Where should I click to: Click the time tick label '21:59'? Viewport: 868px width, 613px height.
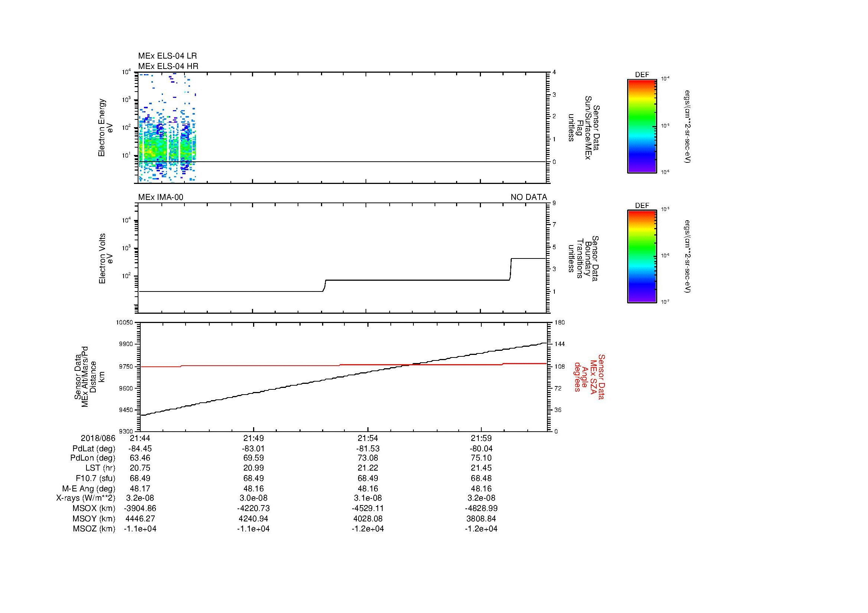481,438
